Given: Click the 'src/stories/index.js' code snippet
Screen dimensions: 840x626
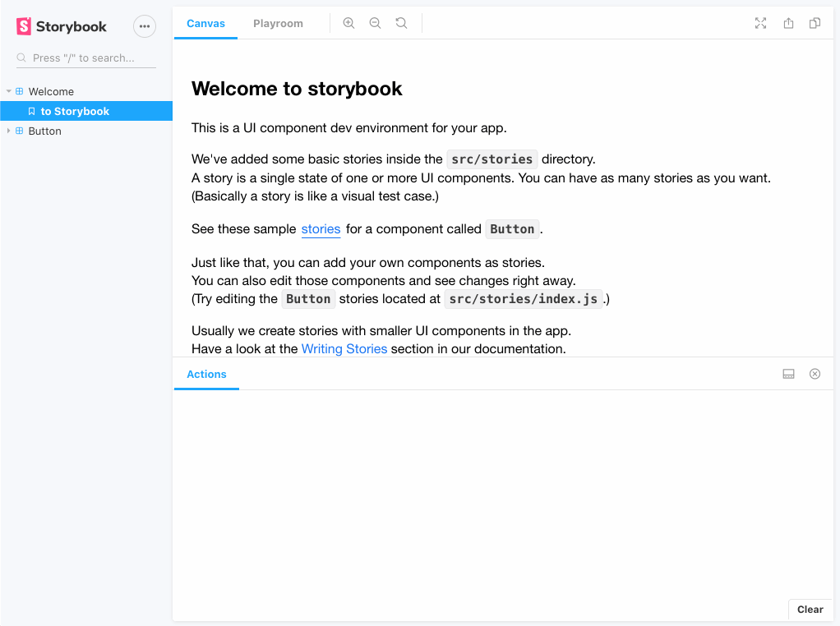Looking at the screenshot, I should click(x=524, y=299).
